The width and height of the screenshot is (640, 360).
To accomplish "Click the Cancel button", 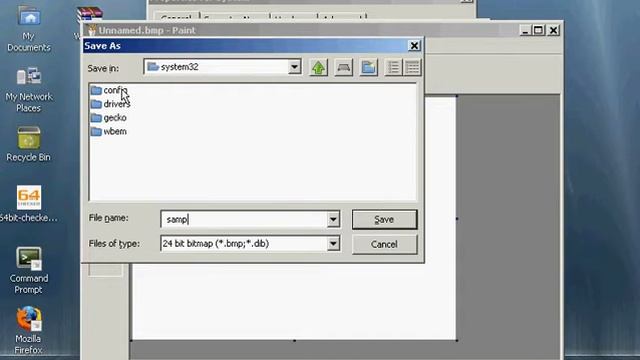I will tap(384, 244).
